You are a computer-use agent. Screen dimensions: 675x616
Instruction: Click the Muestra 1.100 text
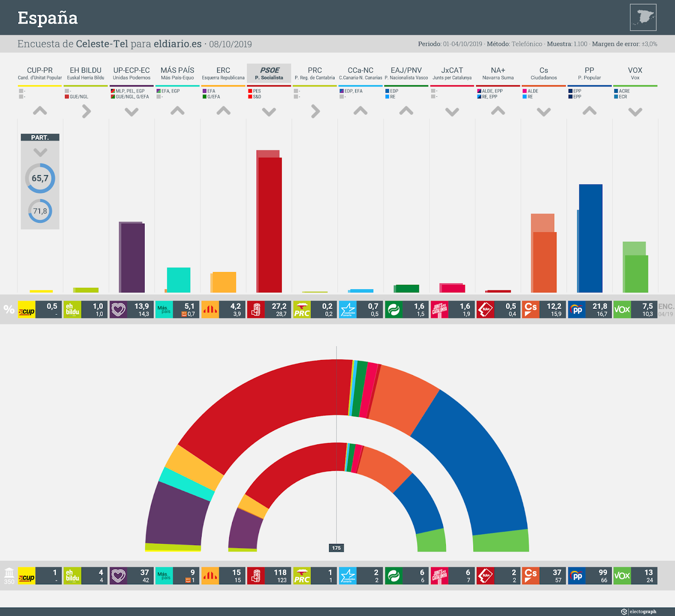[x=567, y=44]
